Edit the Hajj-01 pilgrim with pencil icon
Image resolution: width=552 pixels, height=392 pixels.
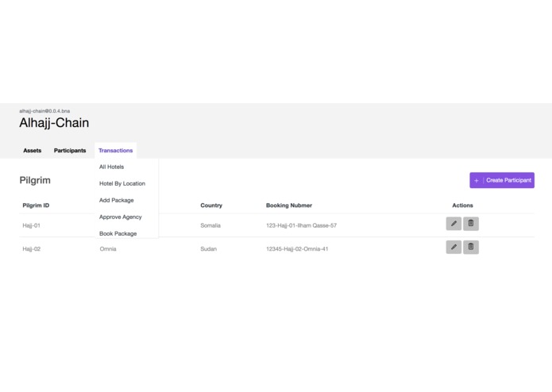454,224
